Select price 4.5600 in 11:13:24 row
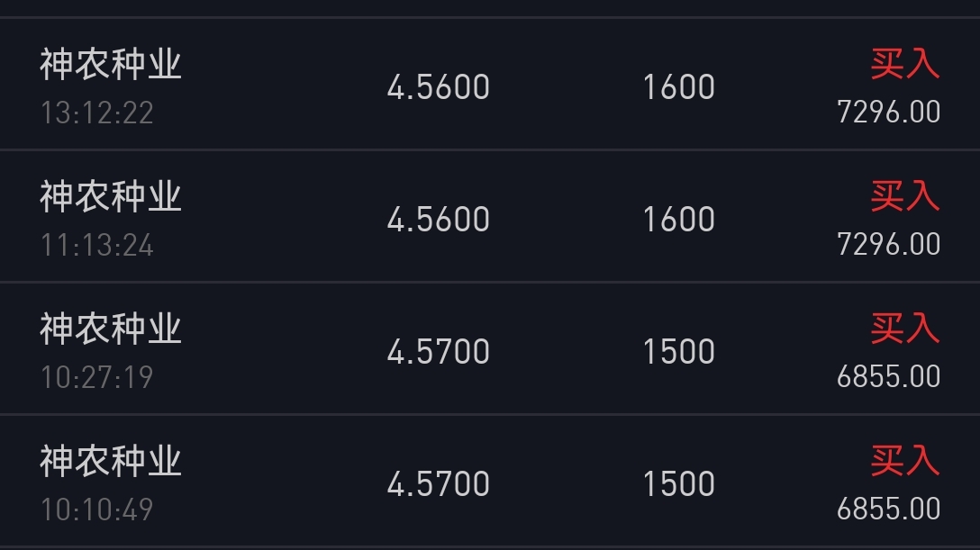Image resolution: width=980 pixels, height=550 pixels. 438,219
